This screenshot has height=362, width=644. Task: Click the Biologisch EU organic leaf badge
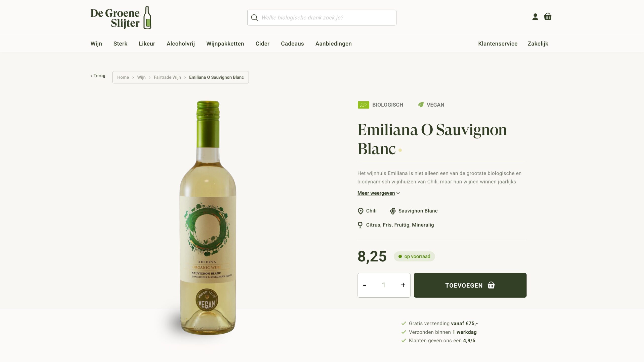pos(363,105)
